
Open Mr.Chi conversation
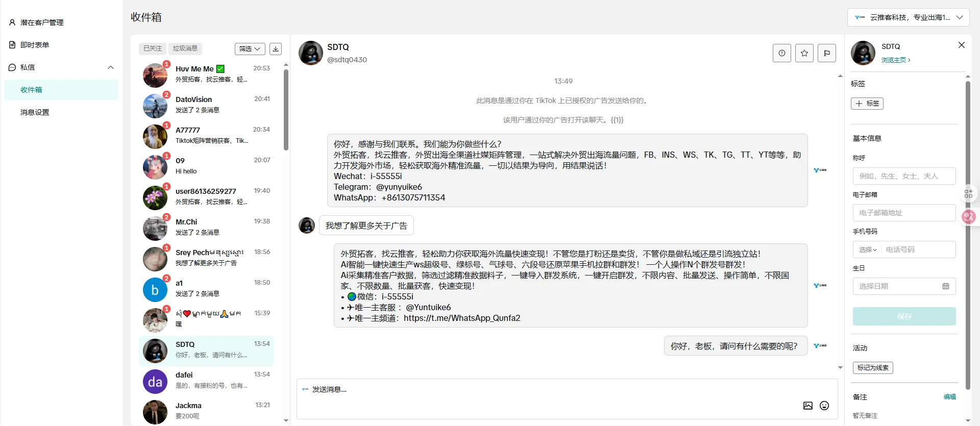point(207,228)
